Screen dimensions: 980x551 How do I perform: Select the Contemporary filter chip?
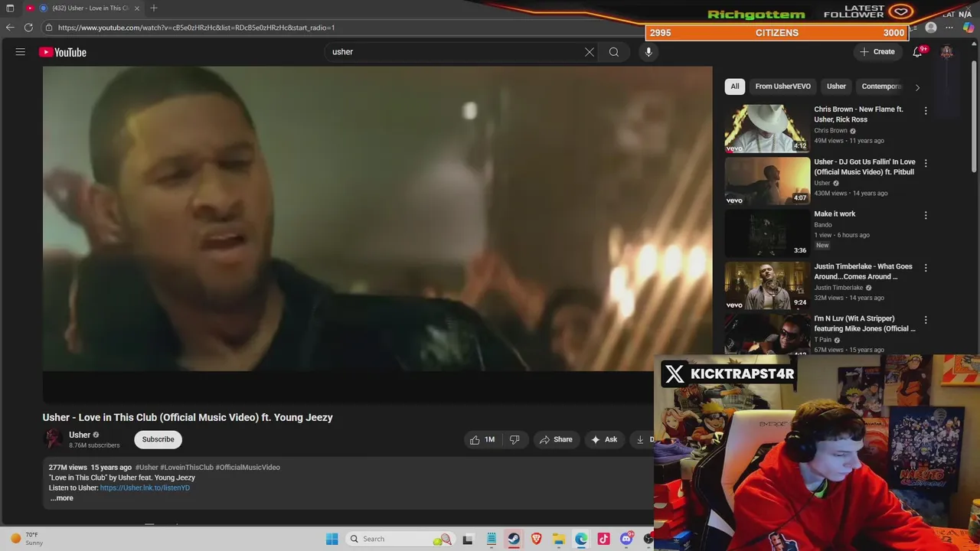pos(882,86)
